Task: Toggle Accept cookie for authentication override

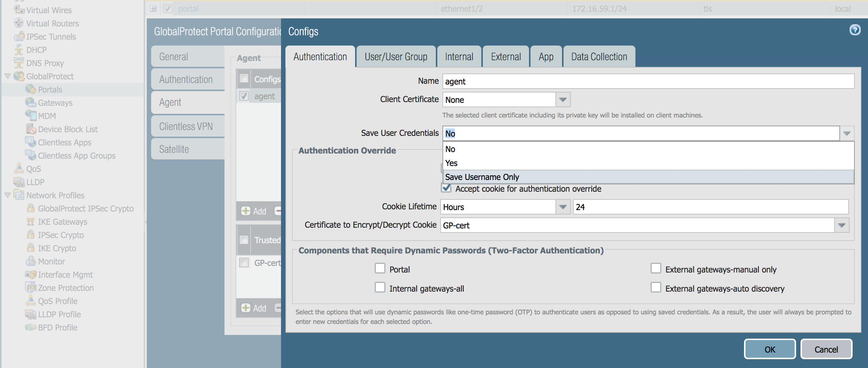Action: tap(446, 188)
